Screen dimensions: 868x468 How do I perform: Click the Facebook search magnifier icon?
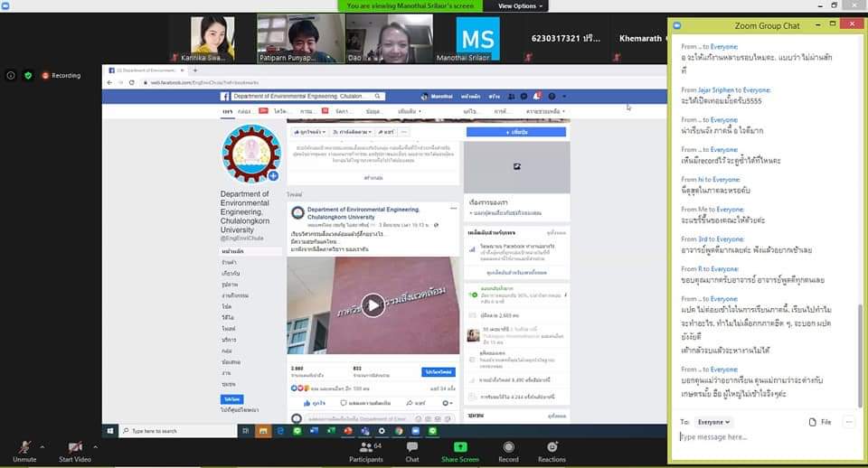[378, 97]
